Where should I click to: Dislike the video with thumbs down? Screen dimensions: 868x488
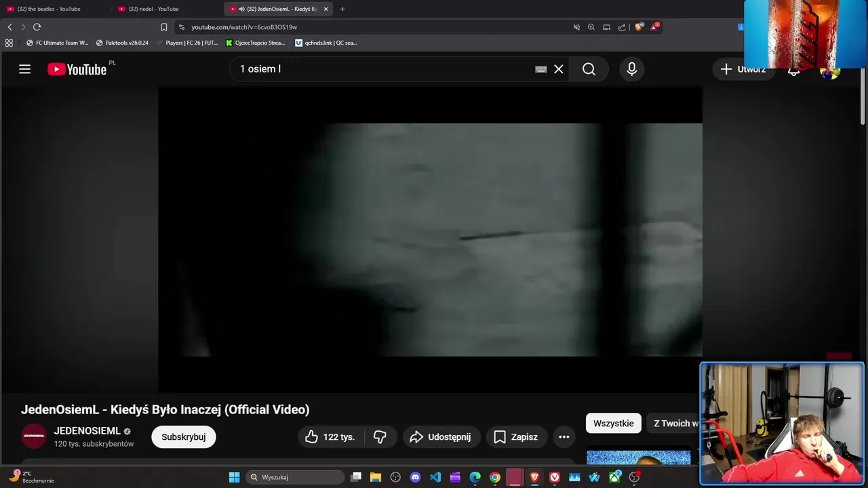click(x=380, y=437)
